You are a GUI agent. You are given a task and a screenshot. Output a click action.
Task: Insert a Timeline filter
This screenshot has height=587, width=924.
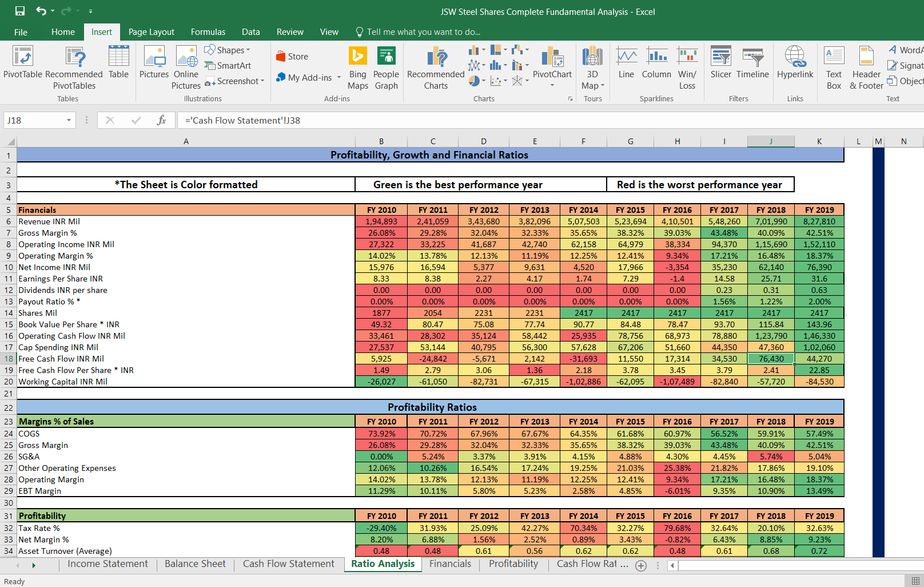point(753,62)
